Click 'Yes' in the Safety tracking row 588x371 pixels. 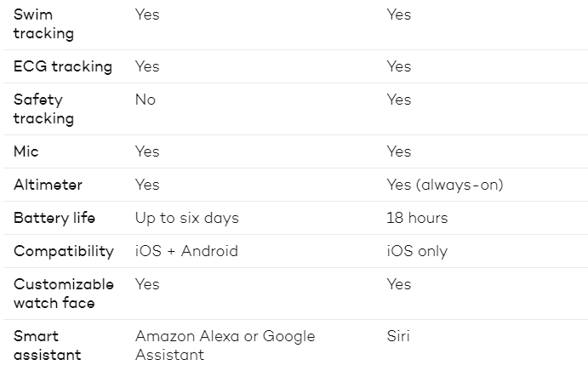pyautogui.click(x=398, y=100)
